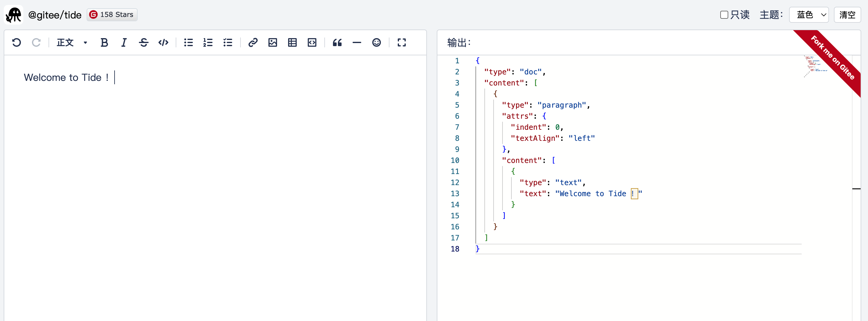Viewport: 868px width, 321px height.
Task: Click the Tide octopus logo
Action: click(14, 15)
